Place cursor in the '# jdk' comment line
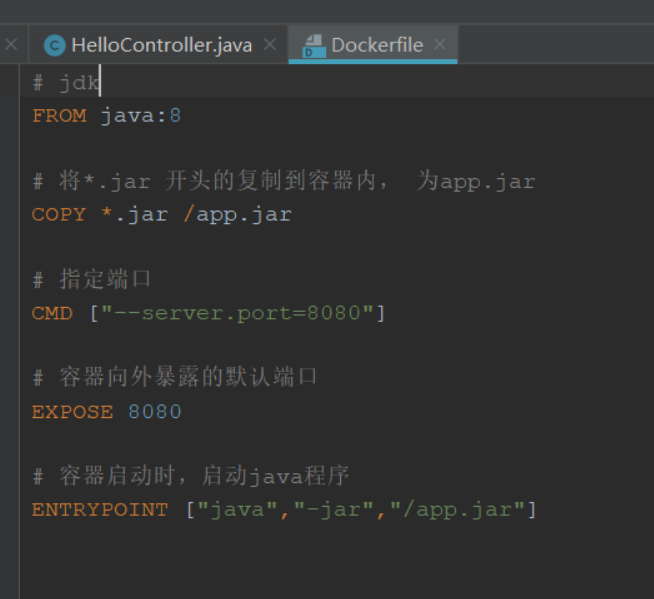Viewport: 654px width, 599px height. pyautogui.click(x=66, y=83)
